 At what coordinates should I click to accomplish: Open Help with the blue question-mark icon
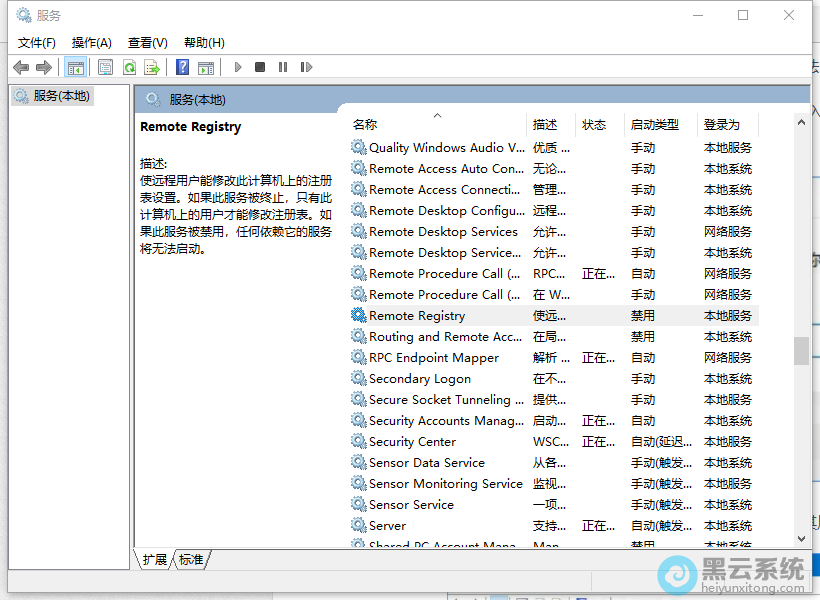coord(182,67)
